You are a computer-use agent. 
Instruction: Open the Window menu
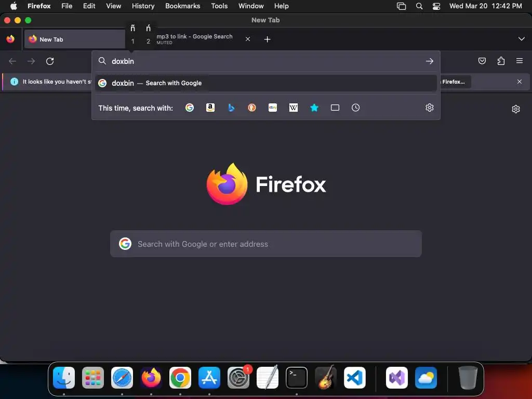(251, 6)
